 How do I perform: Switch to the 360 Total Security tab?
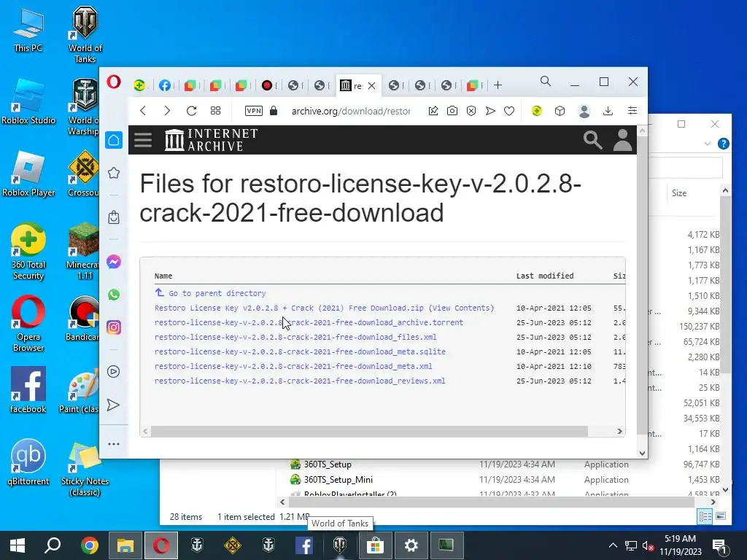[139, 85]
